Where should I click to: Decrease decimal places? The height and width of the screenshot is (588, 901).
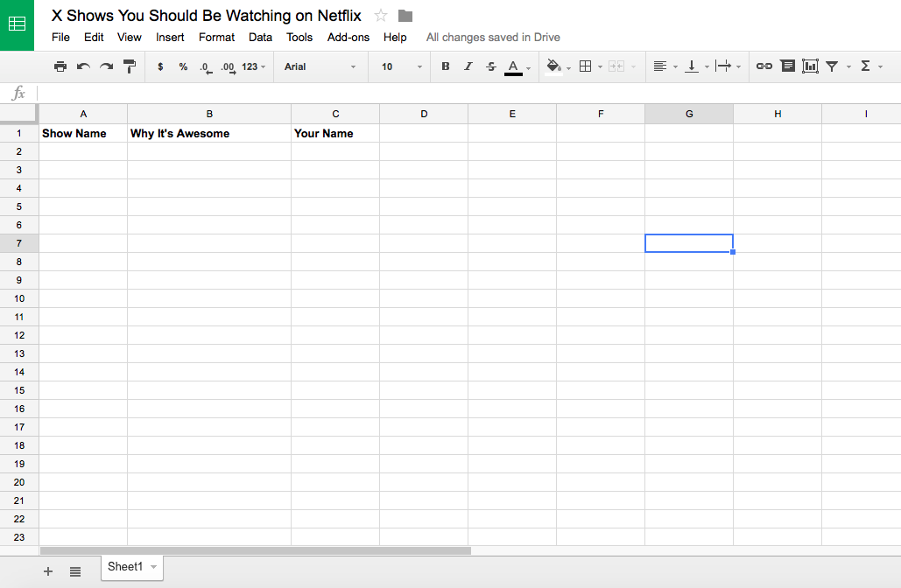point(206,67)
